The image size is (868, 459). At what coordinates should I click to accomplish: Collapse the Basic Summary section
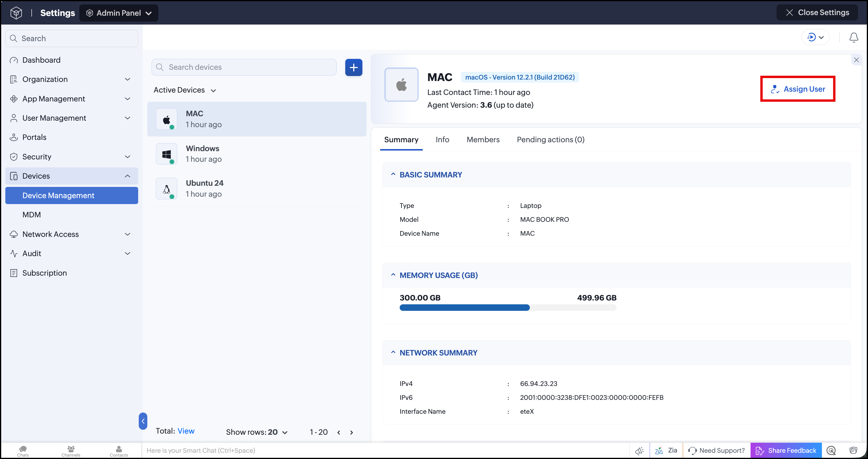point(393,174)
